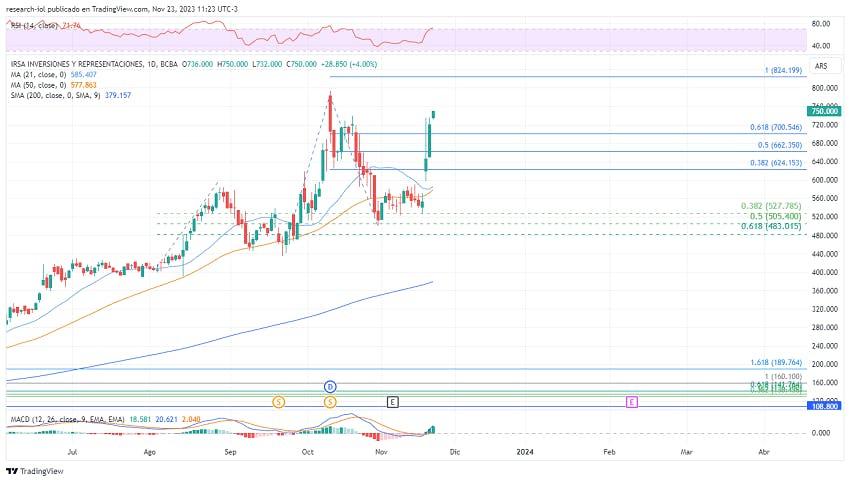
Task: Click the purple E future earnings marker
Action: point(632,402)
